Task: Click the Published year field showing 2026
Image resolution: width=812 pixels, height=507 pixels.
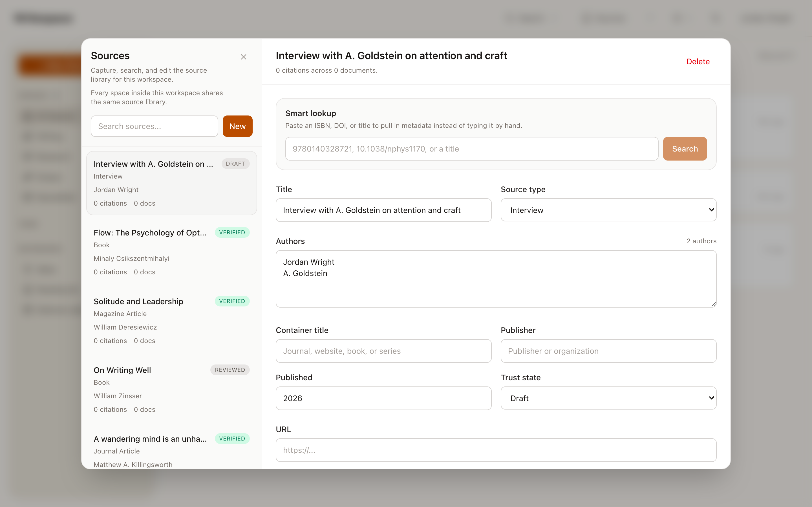Action: (x=383, y=398)
